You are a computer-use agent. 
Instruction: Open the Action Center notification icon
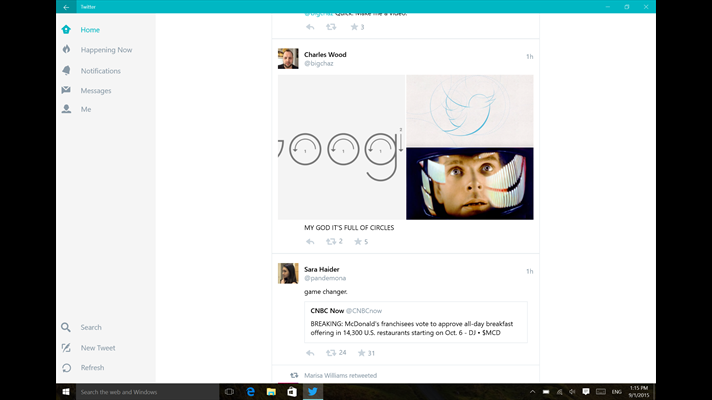point(586,392)
